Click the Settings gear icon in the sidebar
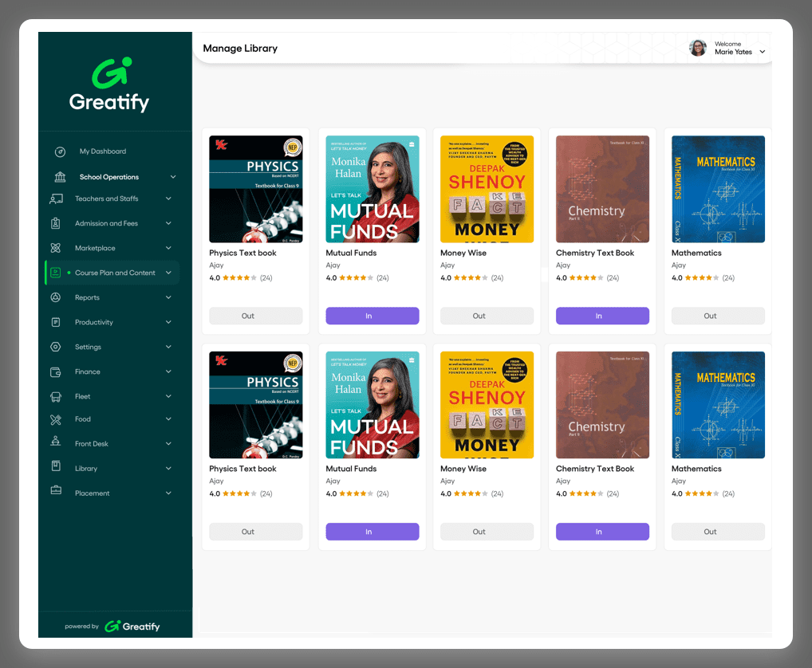 [x=56, y=347]
